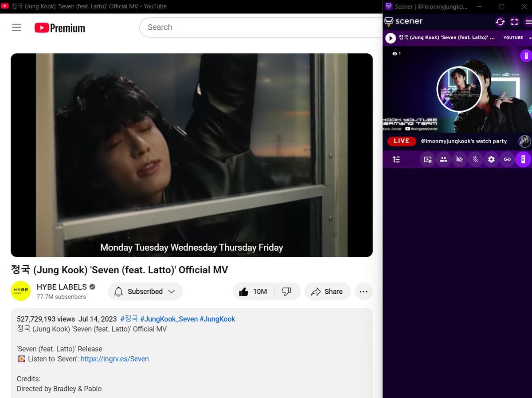
Task: Copy watch party invite link icon
Action: click(x=507, y=159)
